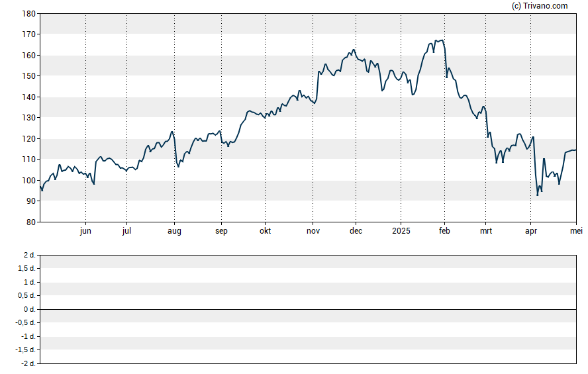
Task: Click the 'jul' month label
Action: [126, 231]
